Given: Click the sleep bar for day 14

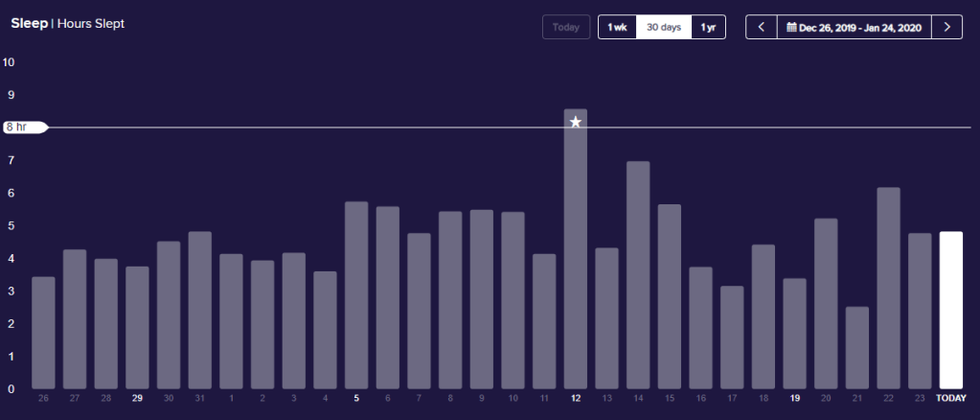Looking at the screenshot, I should click(638, 274).
